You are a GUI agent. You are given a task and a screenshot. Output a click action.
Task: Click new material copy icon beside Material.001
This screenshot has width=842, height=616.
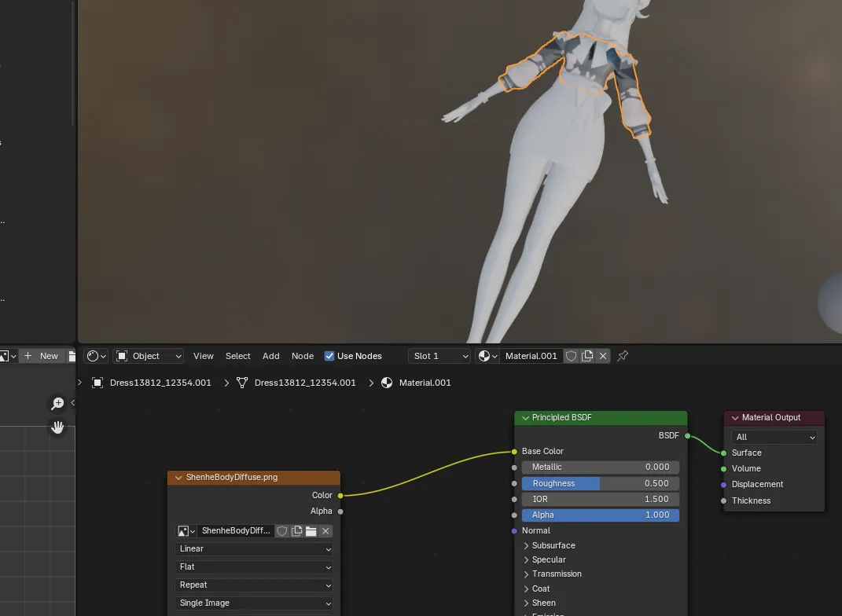[x=587, y=356]
